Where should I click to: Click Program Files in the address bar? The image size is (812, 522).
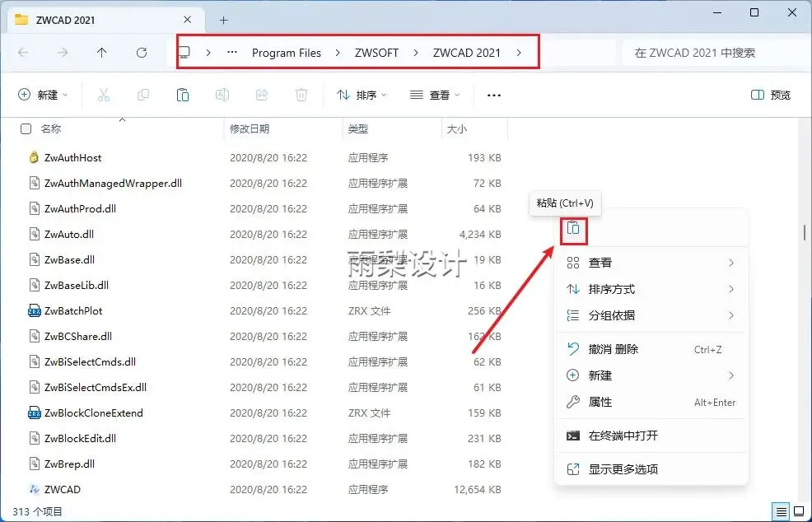pos(287,53)
